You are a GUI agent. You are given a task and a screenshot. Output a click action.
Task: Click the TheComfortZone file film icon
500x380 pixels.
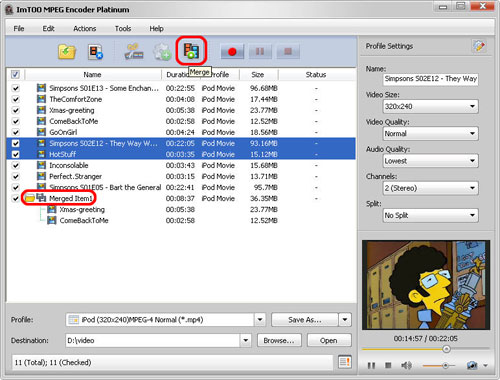pos(41,99)
